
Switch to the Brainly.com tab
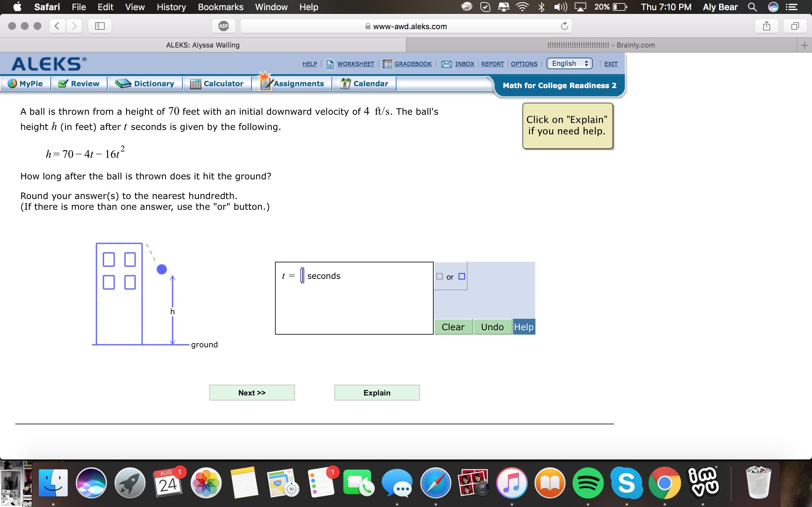[601, 45]
